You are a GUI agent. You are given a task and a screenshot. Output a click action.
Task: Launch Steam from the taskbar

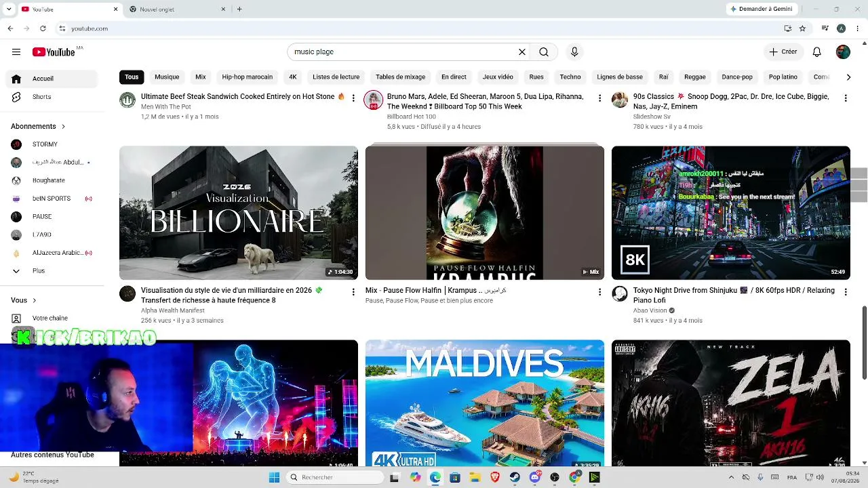515,477
